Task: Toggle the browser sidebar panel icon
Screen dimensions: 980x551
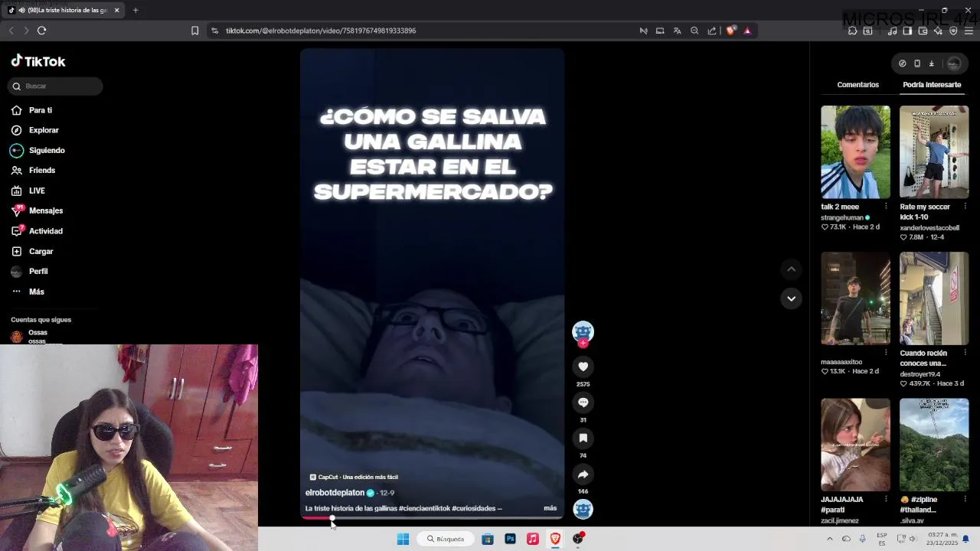Action: [x=907, y=31]
